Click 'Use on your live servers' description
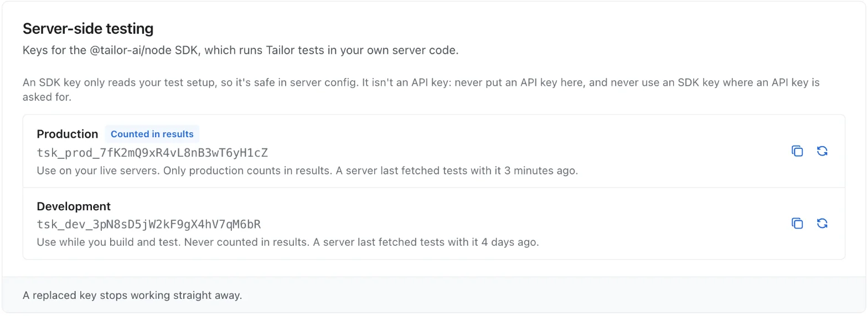868x316 pixels. [307, 170]
